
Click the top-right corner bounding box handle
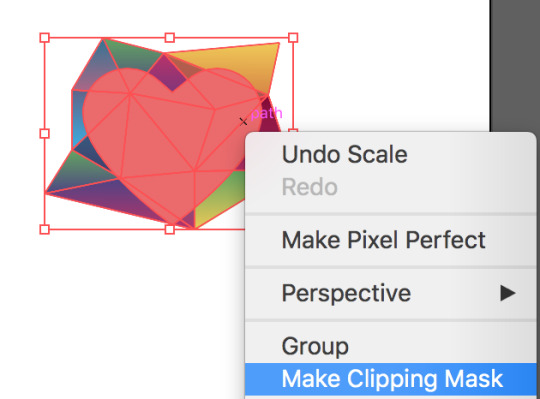tap(293, 38)
